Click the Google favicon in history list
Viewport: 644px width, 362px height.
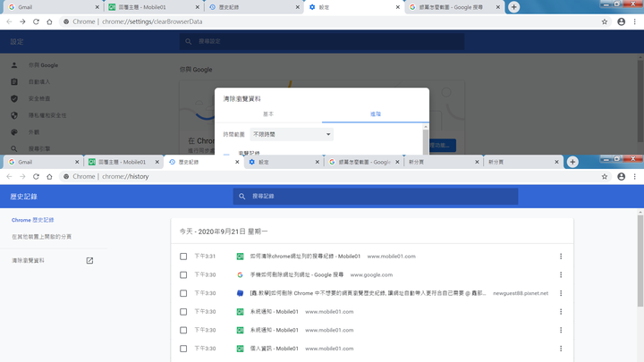tap(241, 274)
